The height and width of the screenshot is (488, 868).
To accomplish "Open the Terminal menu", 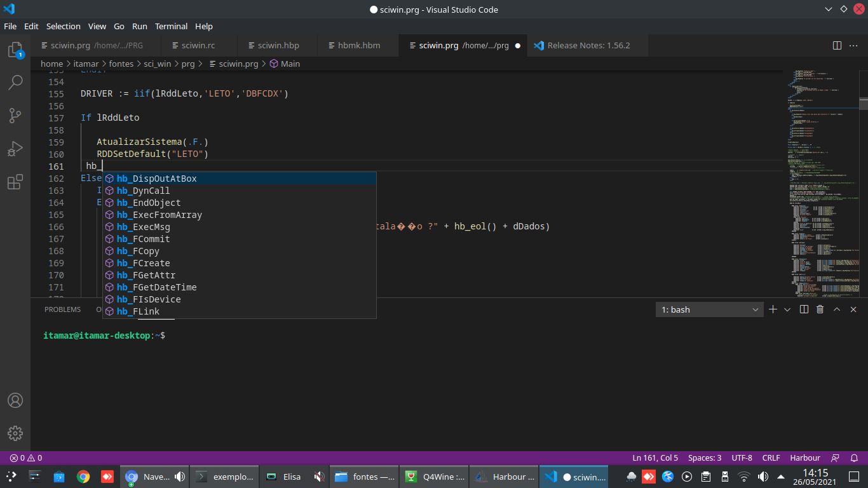I will click(x=171, y=26).
